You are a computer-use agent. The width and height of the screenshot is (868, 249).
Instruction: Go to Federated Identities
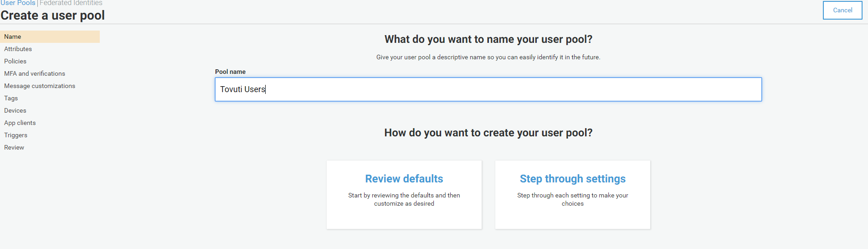coord(71,3)
